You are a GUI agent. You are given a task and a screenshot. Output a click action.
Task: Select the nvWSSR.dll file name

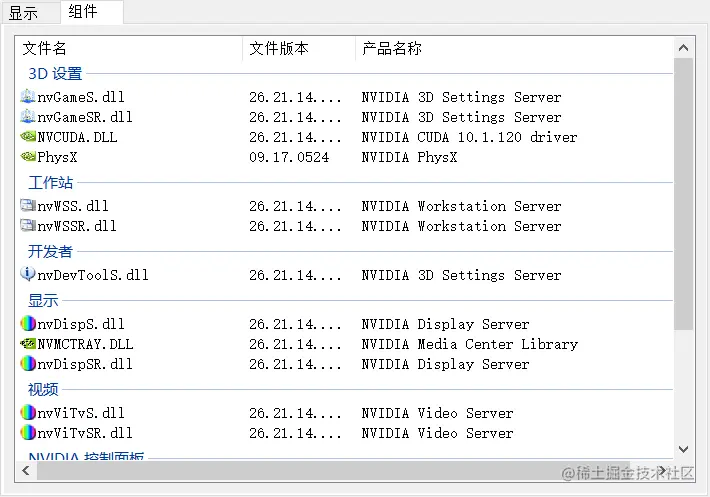tap(77, 226)
